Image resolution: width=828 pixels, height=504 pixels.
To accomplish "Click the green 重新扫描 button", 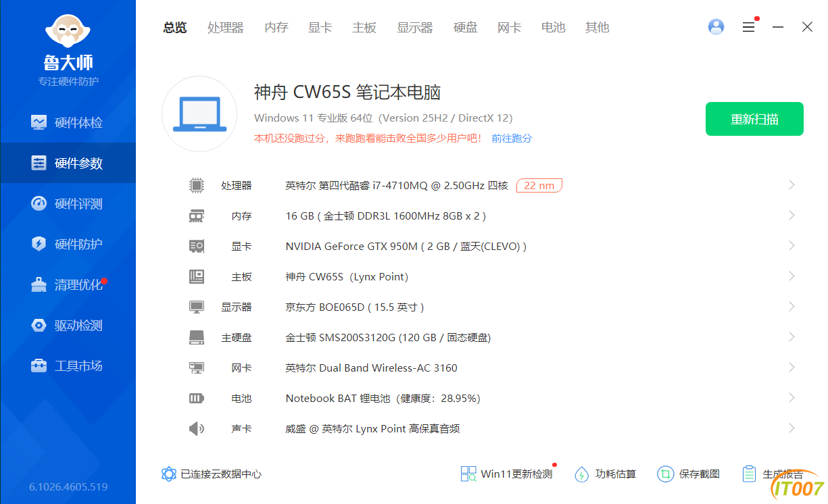I will click(x=754, y=119).
